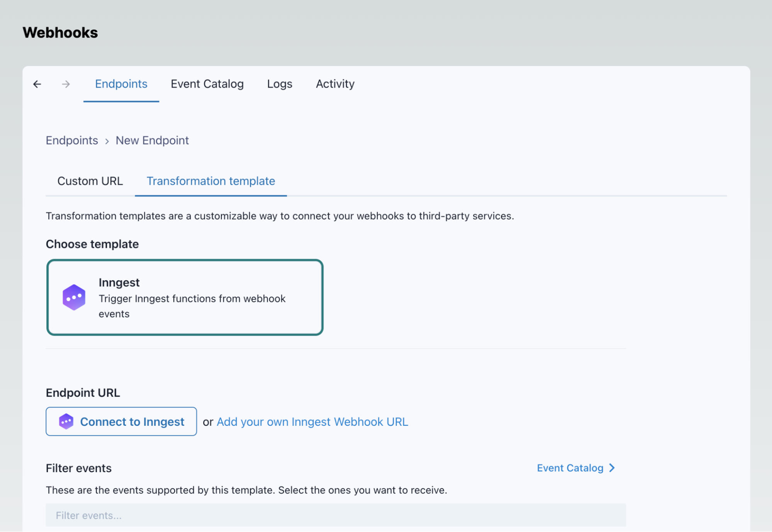Click the Webhooks page heading
772x532 pixels.
tap(60, 32)
